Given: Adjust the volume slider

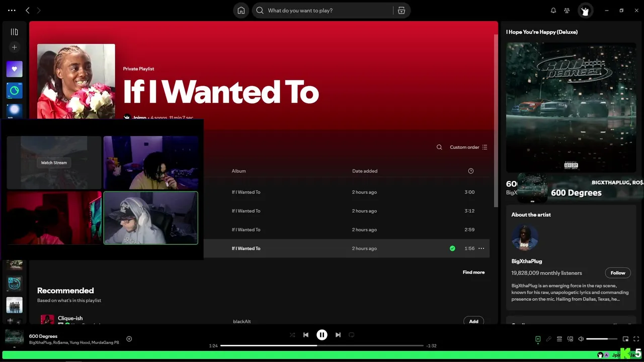Looking at the screenshot, I should point(602,339).
